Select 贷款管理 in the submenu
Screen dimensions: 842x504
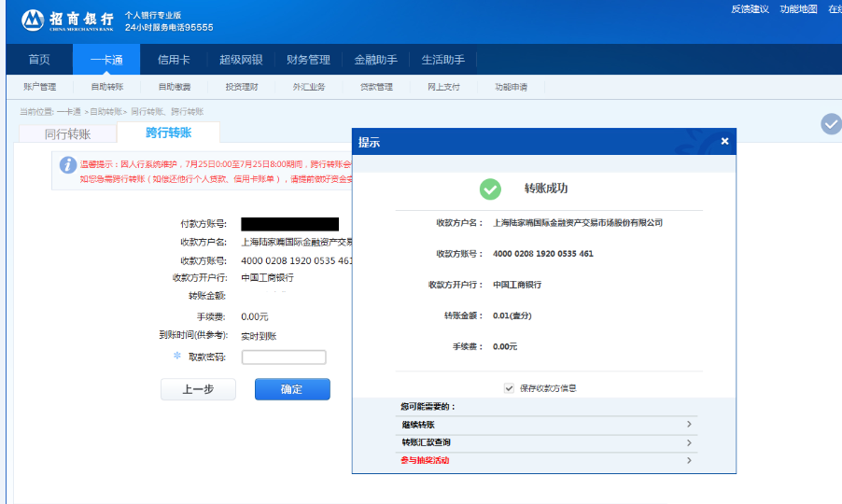[x=376, y=87]
